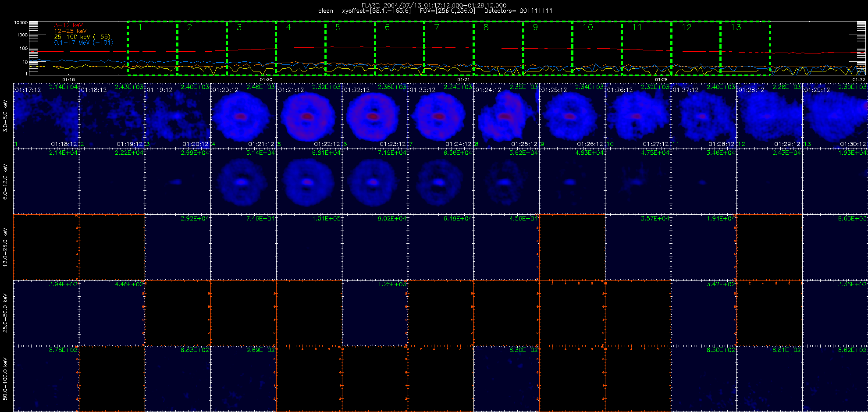The image size is (868, 412).
Task: Pick interval 1 in the lightcurve plot
Action: tap(153, 48)
